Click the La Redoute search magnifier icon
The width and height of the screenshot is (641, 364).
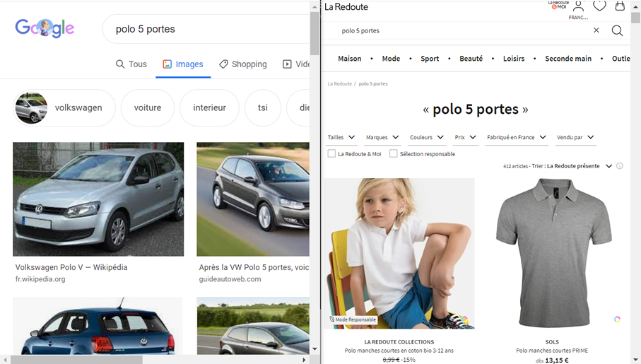(x=617, y=30)
